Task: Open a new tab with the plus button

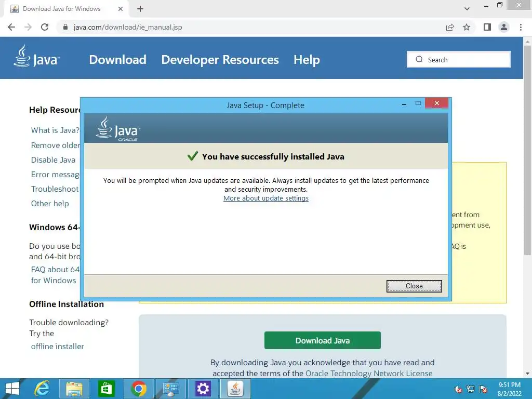Action: pyautogui.click(x=140, y=9)
